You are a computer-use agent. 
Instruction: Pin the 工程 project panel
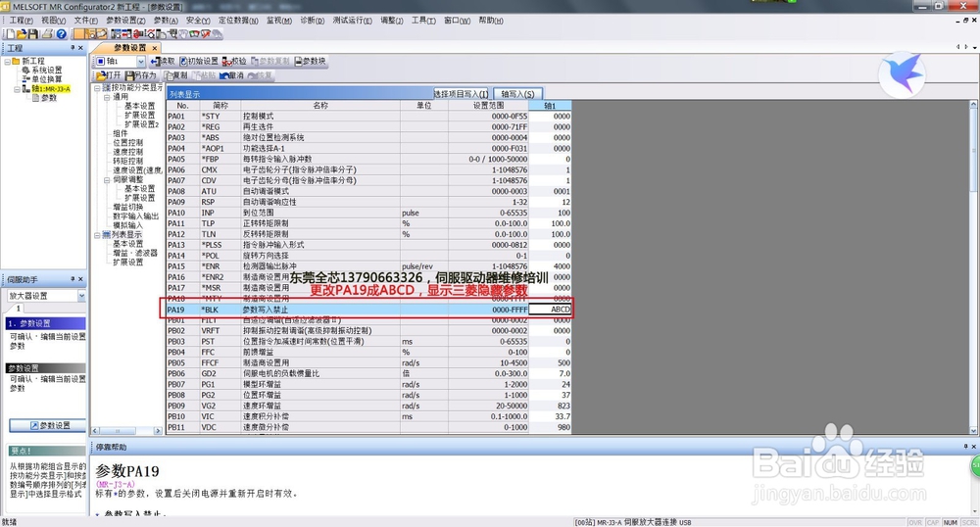(x=73, y=47)
